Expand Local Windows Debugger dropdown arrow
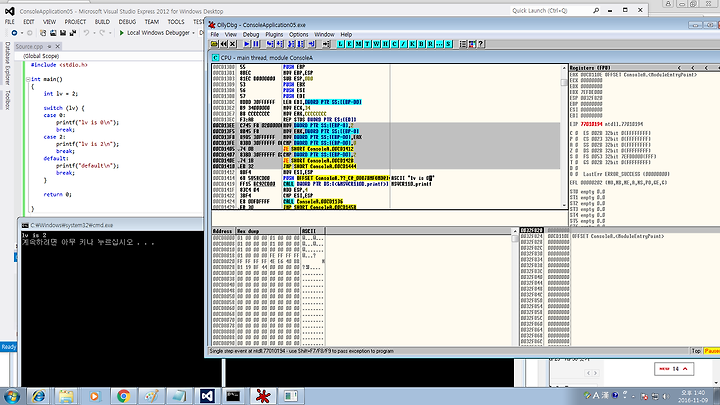 (x=194, y=33)
